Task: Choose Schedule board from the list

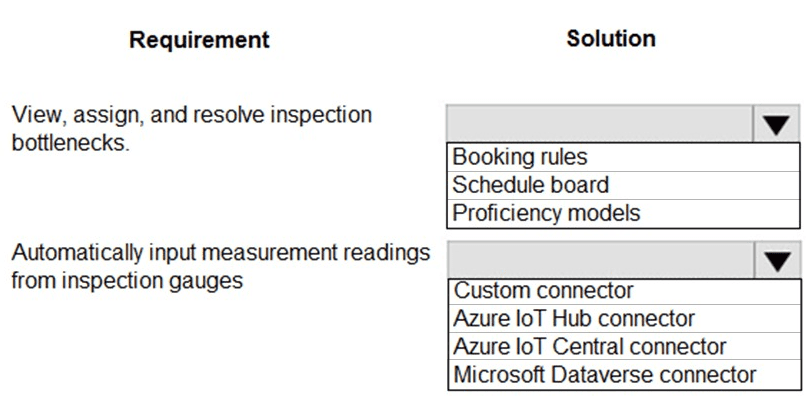Action: pos(623,185)
